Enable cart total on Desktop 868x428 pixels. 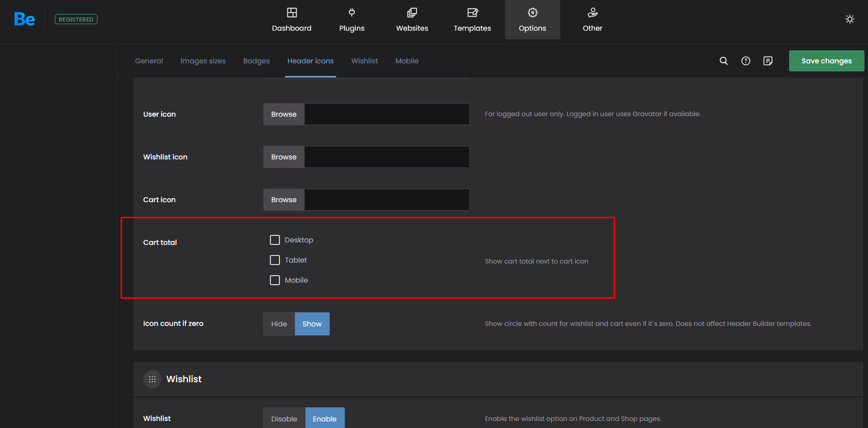[275, 240]
